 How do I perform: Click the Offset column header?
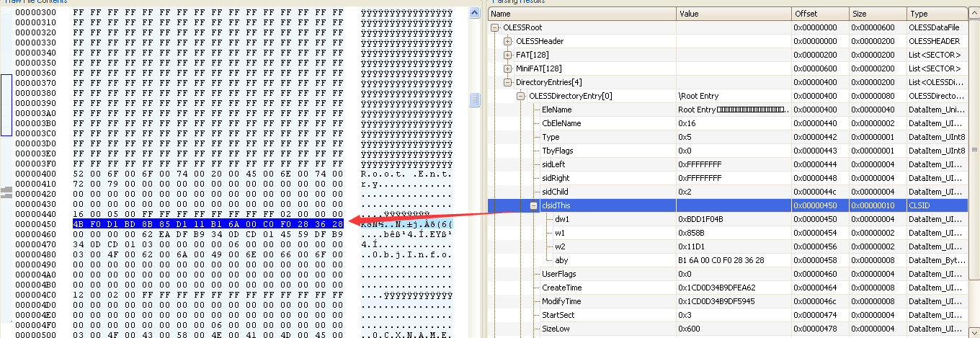pos(819,14)
